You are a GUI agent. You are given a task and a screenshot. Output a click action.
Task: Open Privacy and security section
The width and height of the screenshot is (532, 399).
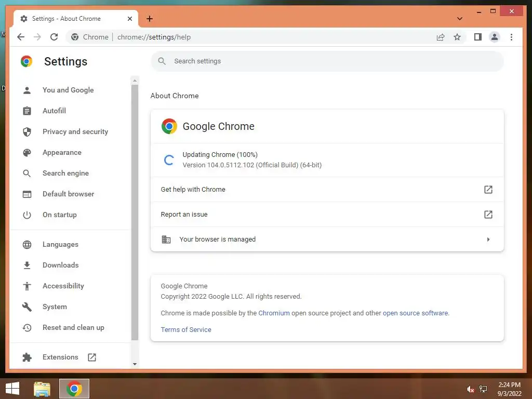click(75, 131)
